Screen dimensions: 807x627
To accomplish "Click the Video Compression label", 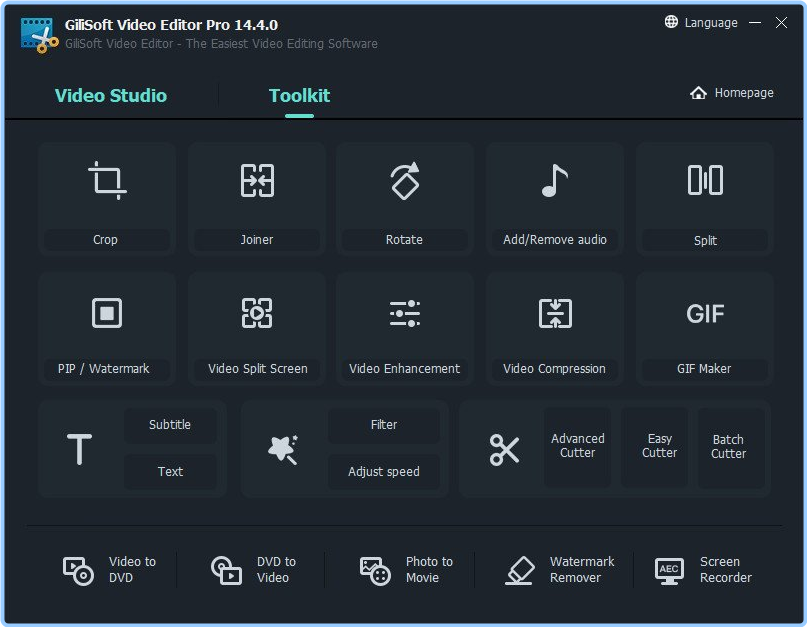I will click(x=554, y=369).
